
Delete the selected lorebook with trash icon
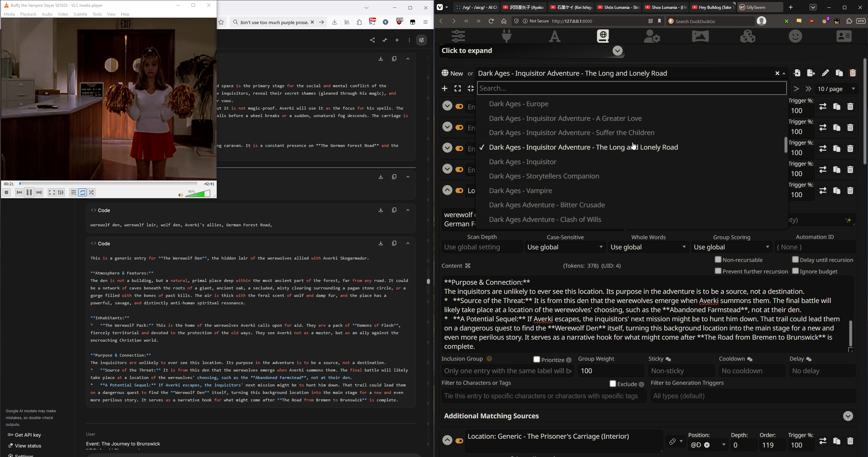coord(853,73)
